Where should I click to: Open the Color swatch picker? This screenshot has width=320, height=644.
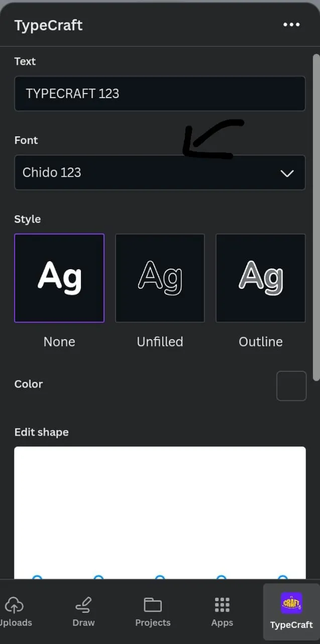click(291, 386)
